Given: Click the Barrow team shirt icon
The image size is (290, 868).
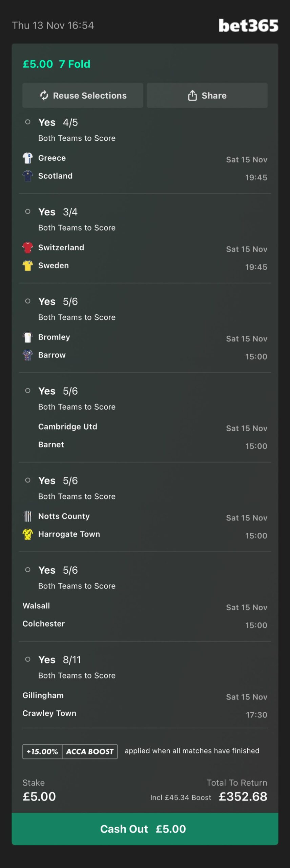Looking at the screenshot, I should [x=28, y=355].
